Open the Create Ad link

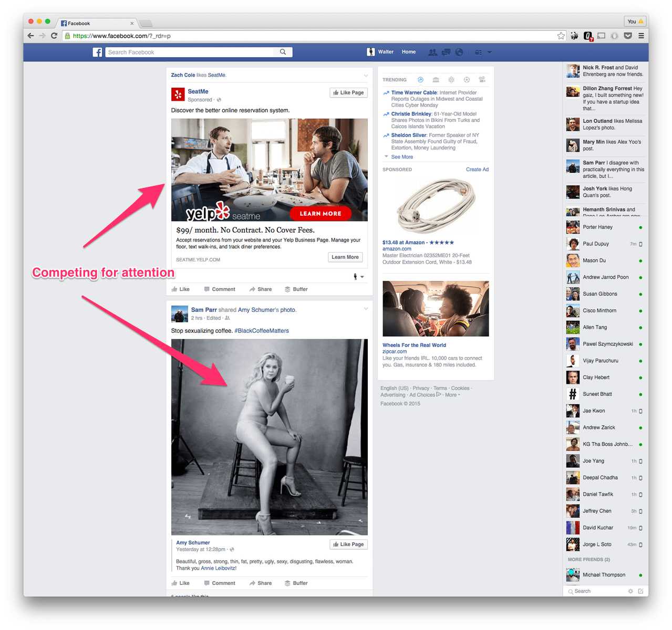(477, 170)
